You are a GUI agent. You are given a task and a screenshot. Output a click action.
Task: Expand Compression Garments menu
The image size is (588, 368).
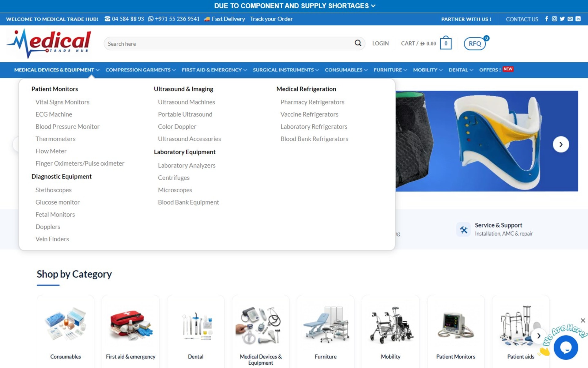click(141, 70)
